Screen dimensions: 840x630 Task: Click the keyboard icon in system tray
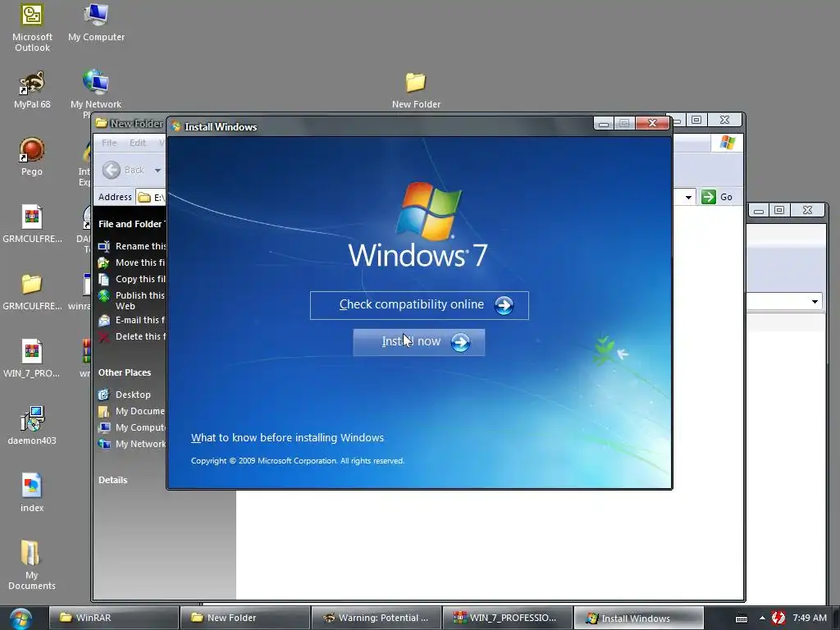[742, 619]
